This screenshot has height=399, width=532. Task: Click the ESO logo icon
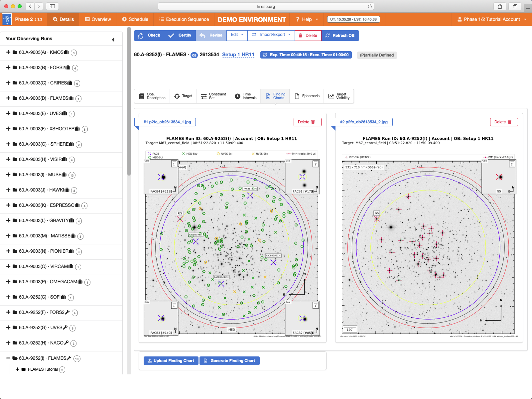(x=7, y=19)
